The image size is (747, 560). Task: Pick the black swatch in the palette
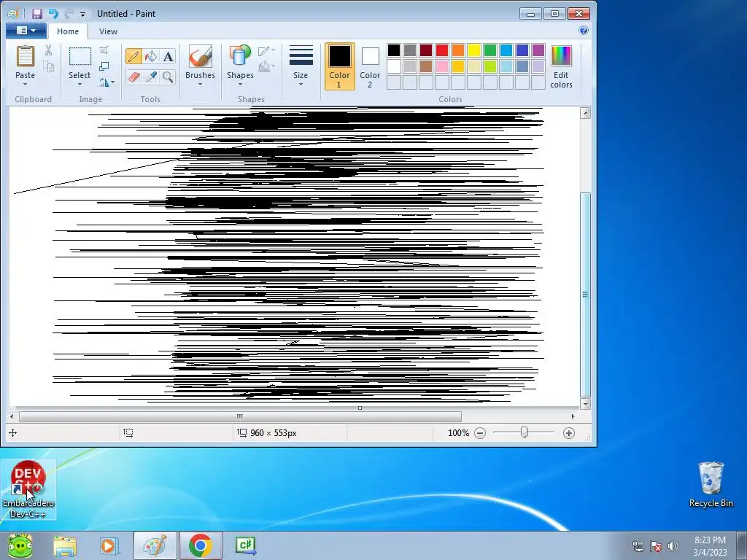(x=394, y=50)
